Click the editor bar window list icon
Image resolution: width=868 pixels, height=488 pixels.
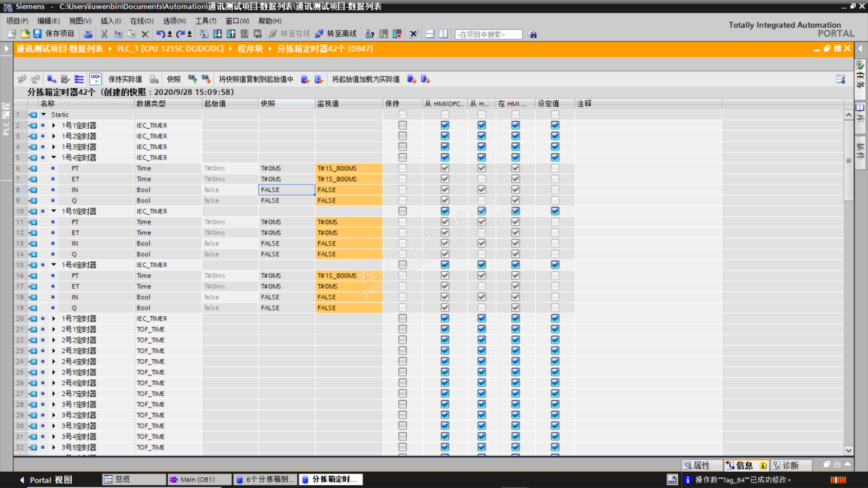672,479
